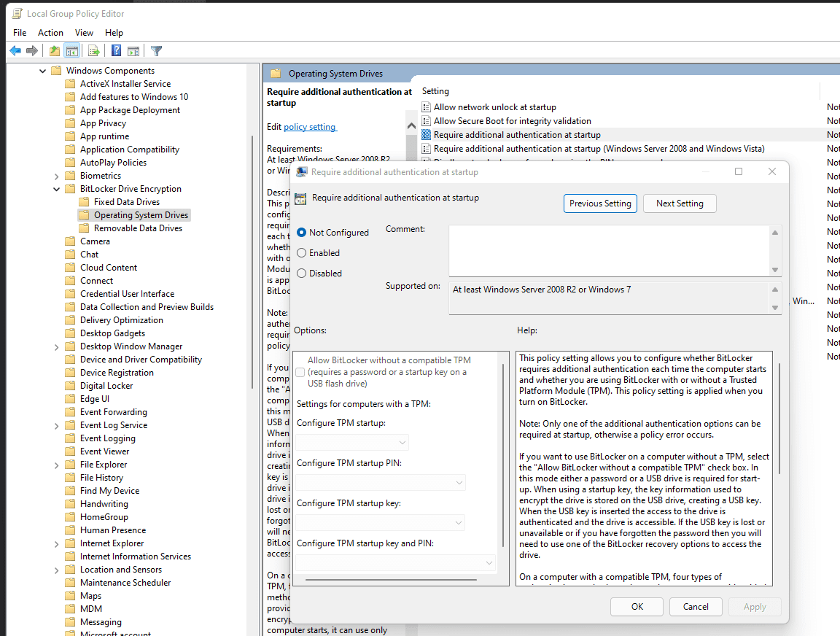Screen dimensions: 840x636
Task: Click the Maps folder icon in tree
Action: click(70, 596)
